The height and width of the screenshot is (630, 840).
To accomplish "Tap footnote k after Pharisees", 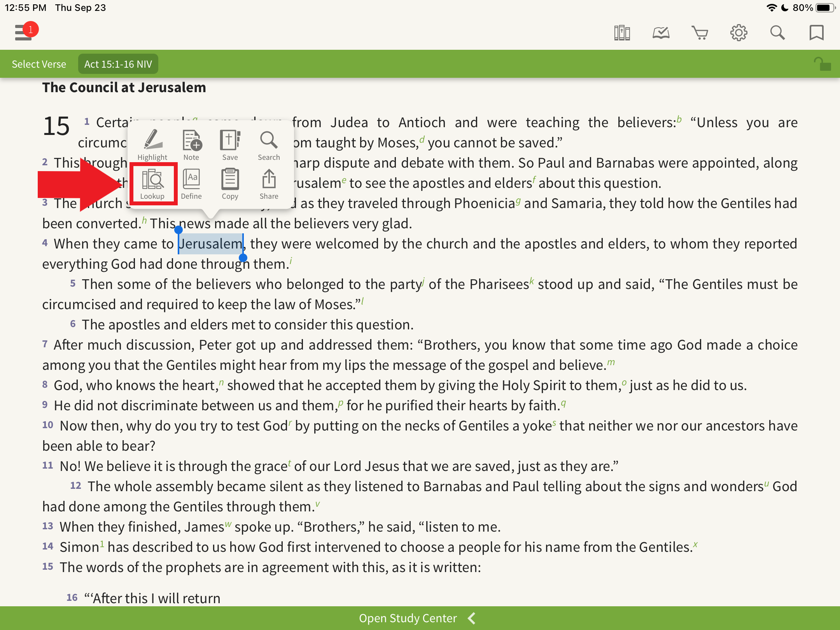I will 532,281.
